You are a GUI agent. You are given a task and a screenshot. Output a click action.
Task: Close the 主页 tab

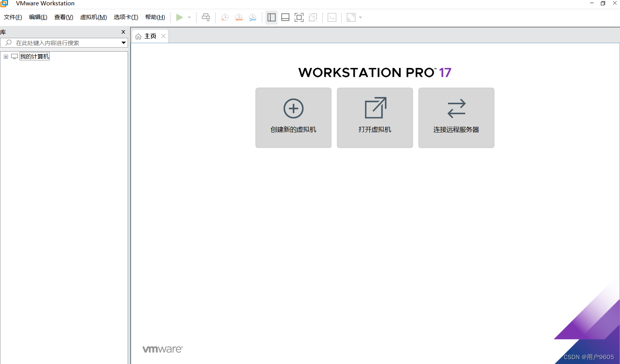(x=163, y=36)
